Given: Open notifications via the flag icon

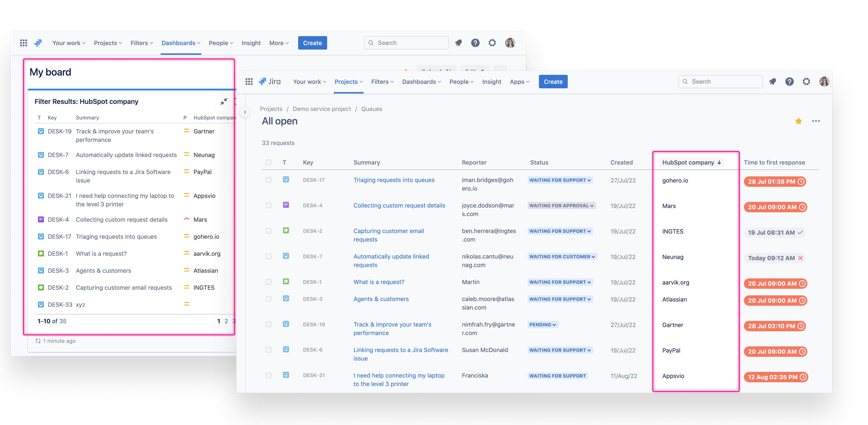Looking at the screenshot, I should pos(773,81).
